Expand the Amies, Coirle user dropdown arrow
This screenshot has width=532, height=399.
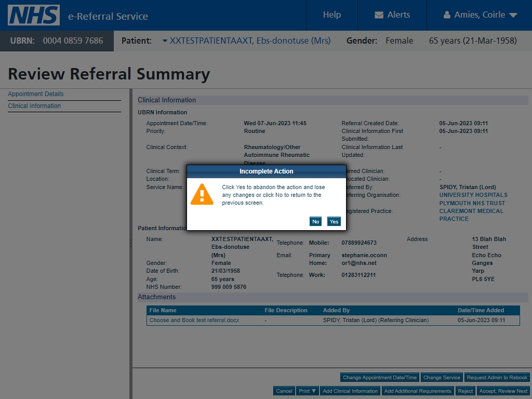pos(513,15)
